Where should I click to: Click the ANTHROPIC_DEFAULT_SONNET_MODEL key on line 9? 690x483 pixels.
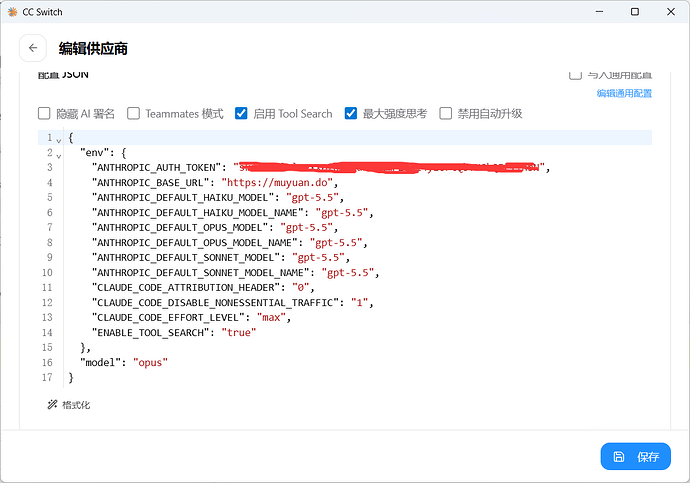[x=186, y=257]
